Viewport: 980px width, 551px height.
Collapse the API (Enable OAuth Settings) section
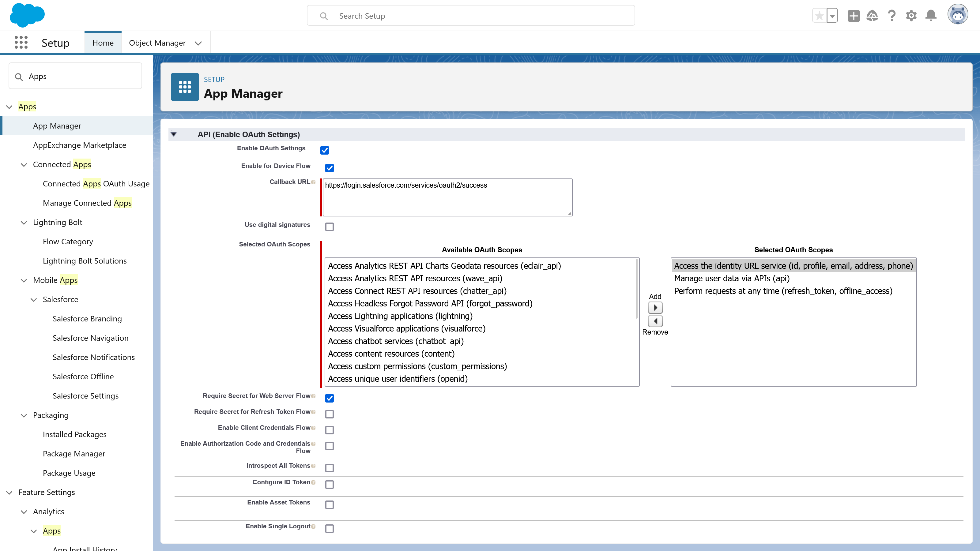(x=174, y=134)
